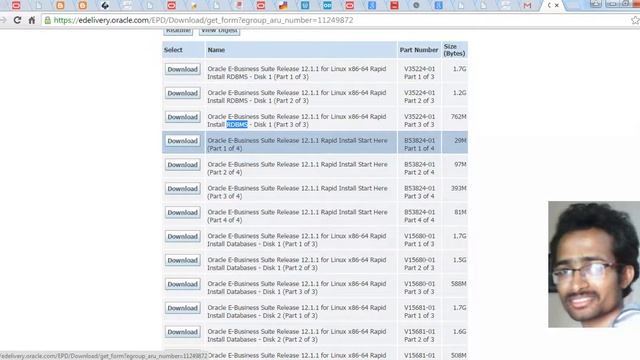
Task: Click name text Databases Disk 1 Part 3 of 3
Action: pos(297,288)
